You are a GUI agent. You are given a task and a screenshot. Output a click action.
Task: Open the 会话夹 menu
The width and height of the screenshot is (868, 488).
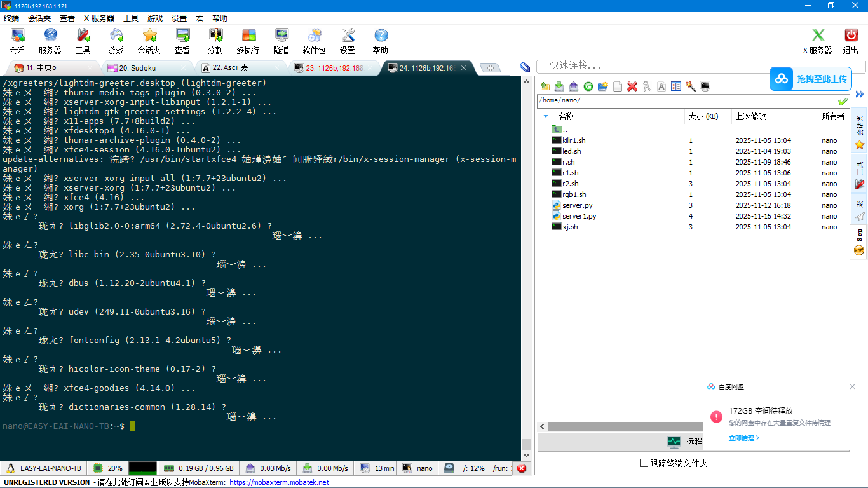(x=39, y=18)
